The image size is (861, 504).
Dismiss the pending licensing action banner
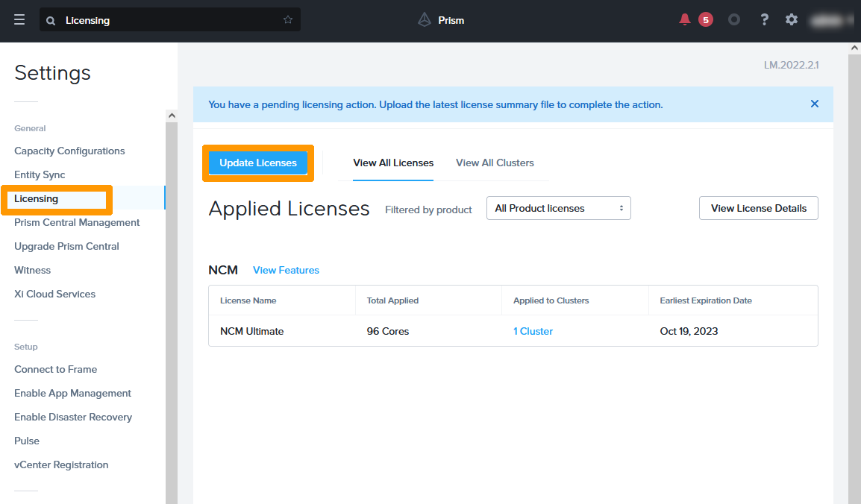(814, 104)
